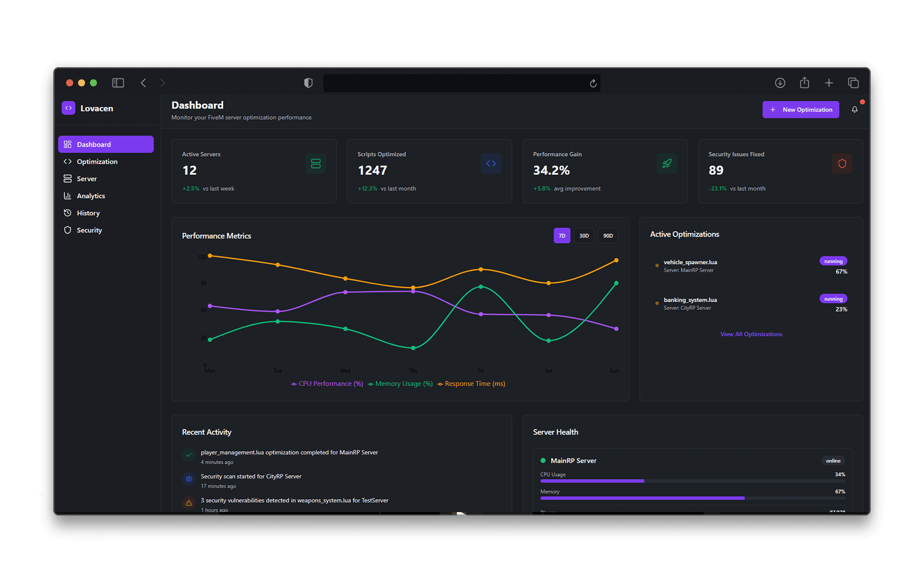Click the tab overview icon
This screenshot has width=923, height=588.
click(x=853, y=83)
